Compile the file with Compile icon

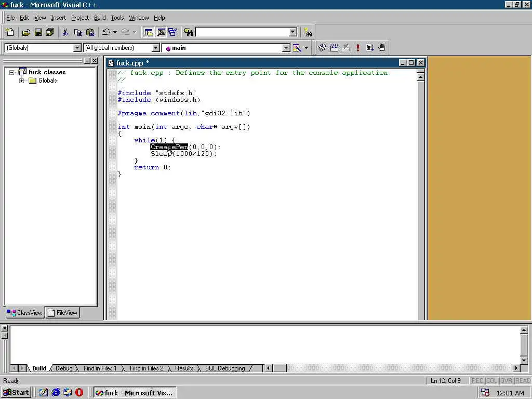322,47
